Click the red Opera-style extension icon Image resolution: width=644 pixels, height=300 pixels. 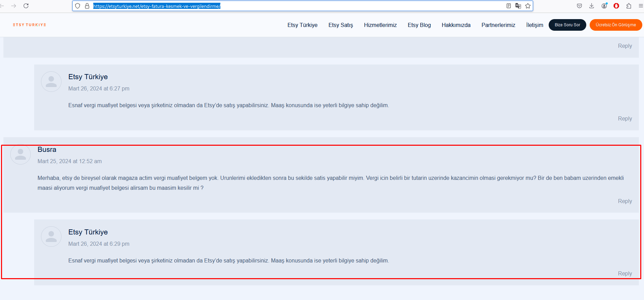click(616, 6)
